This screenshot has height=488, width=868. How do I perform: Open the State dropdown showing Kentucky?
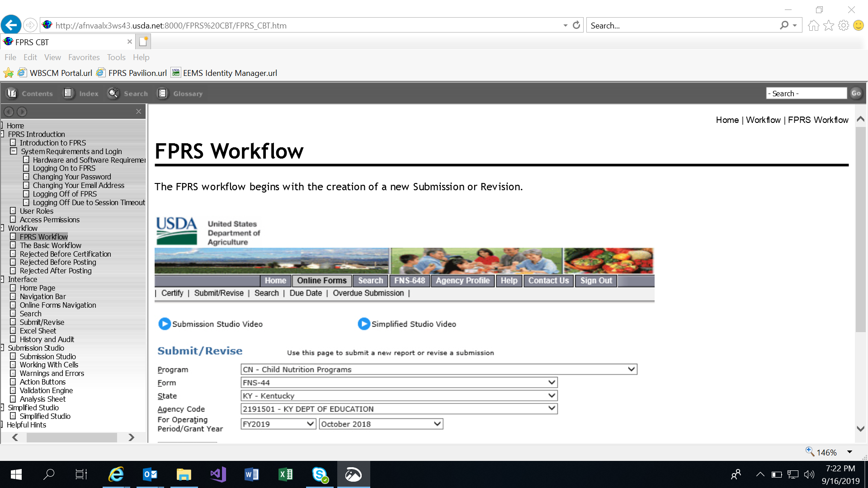tap(551, 395)
